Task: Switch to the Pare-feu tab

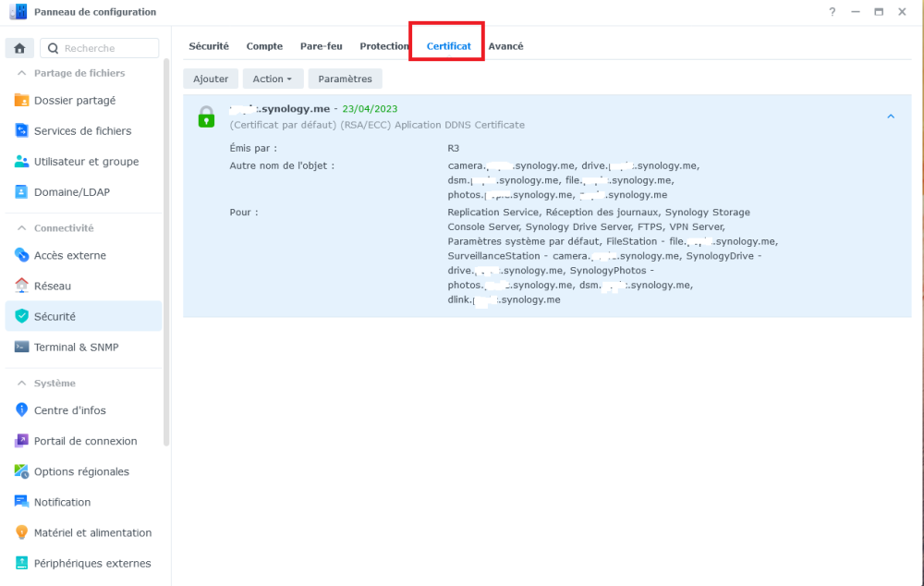Action: (x=322, y=46)
